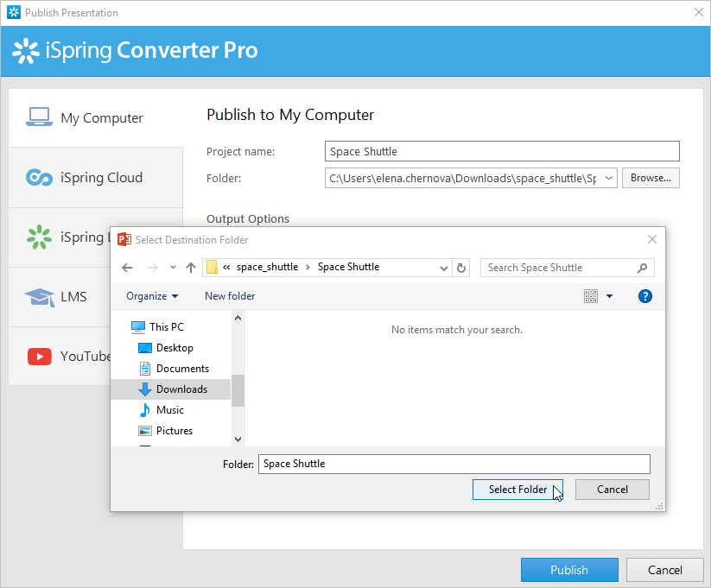Refresh the Space Shuttle folder view
This screenshot has height=588, width=711.
[461, 268]
